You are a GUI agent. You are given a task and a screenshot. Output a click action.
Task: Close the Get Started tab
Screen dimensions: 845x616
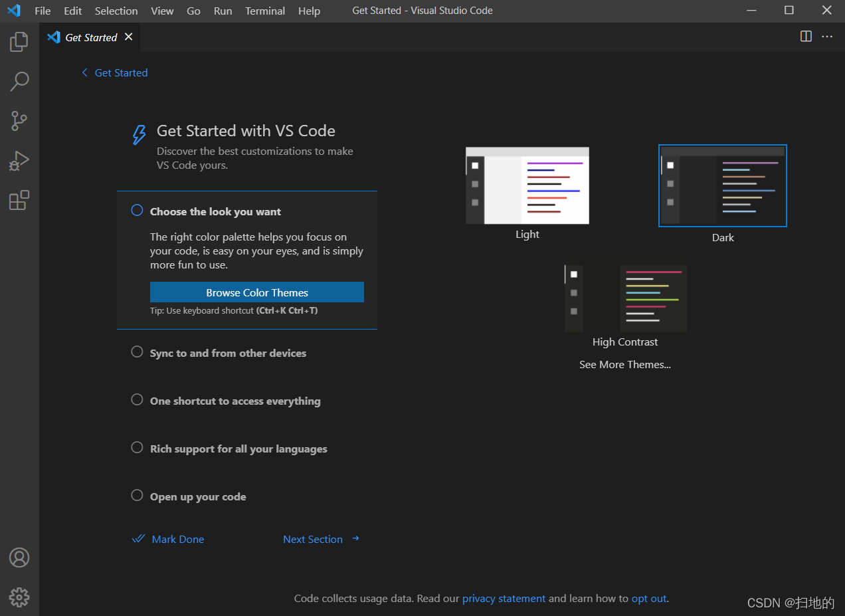(129, 37)
